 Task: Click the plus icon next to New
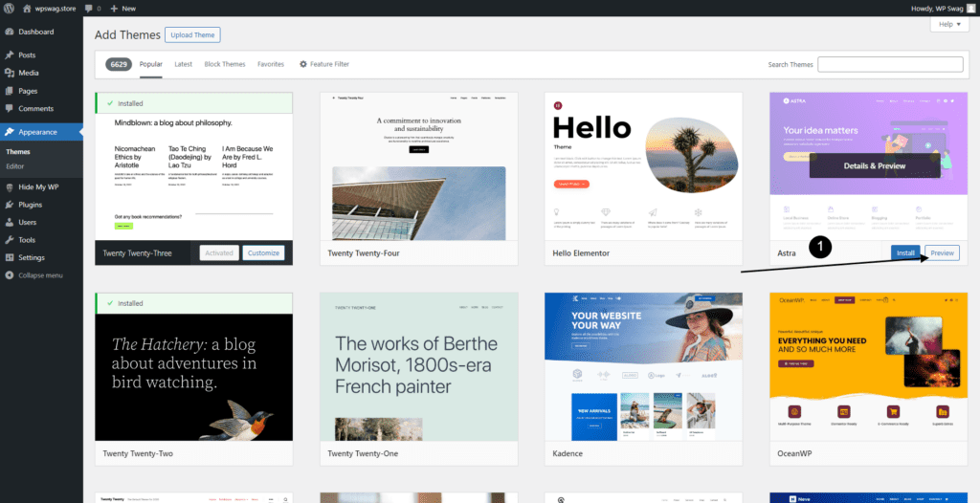point(114,8)
